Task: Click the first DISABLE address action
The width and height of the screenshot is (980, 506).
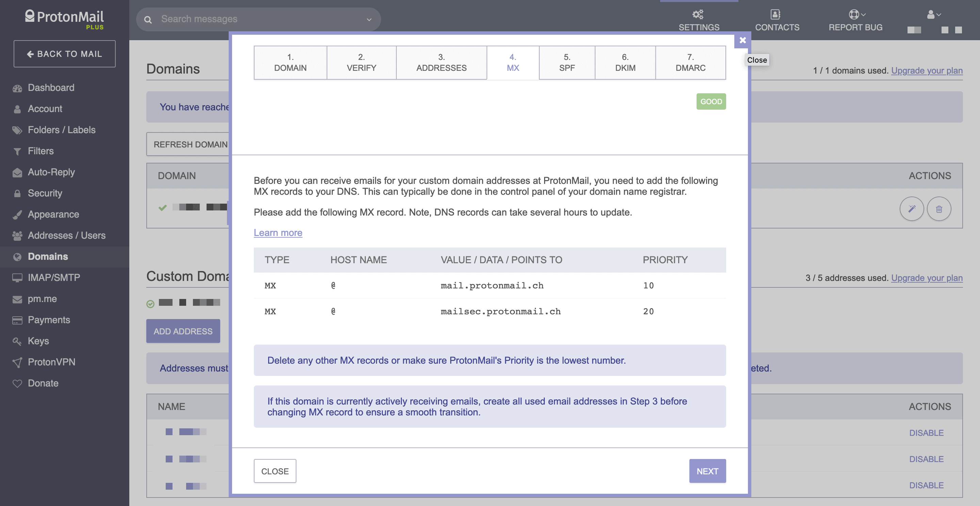Action: (x=926, y=433)
